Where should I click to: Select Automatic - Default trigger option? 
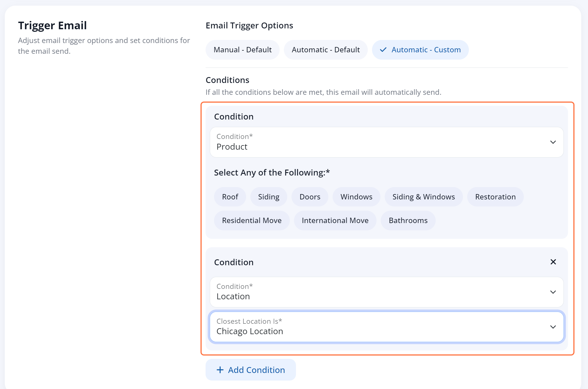coord(326,50)
